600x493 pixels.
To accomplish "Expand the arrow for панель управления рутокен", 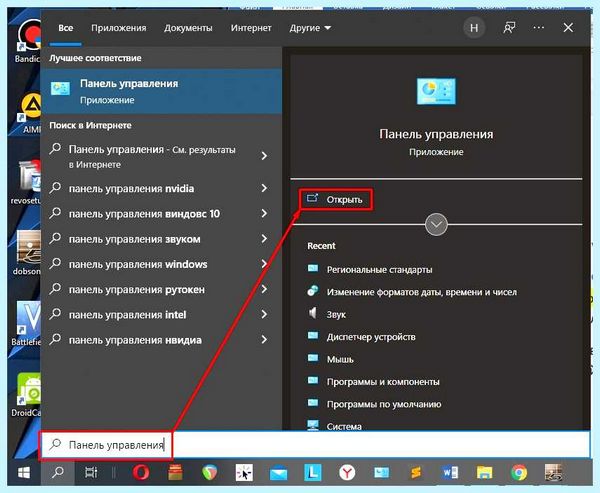I will (x=264, y=289).
